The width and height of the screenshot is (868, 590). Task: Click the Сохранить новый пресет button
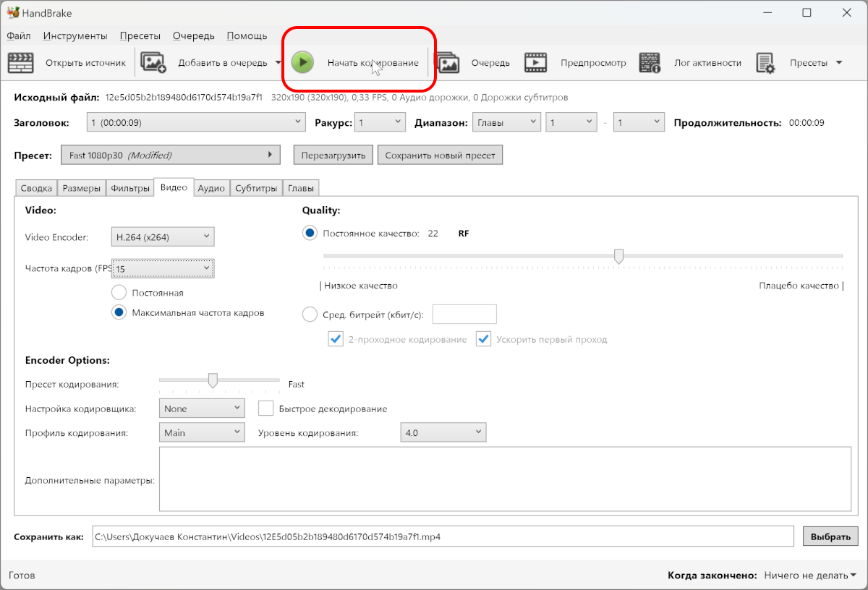click(x=440, y=155)
